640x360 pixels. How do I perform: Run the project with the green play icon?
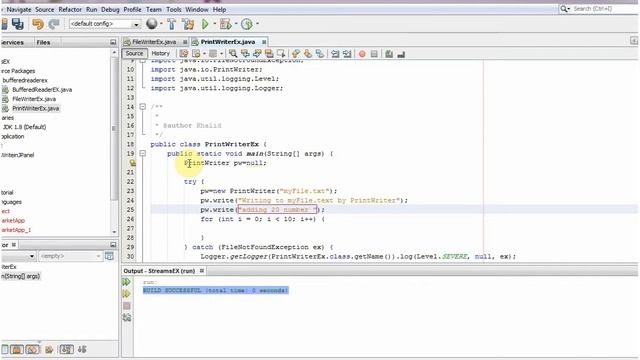tap(205, 24)
